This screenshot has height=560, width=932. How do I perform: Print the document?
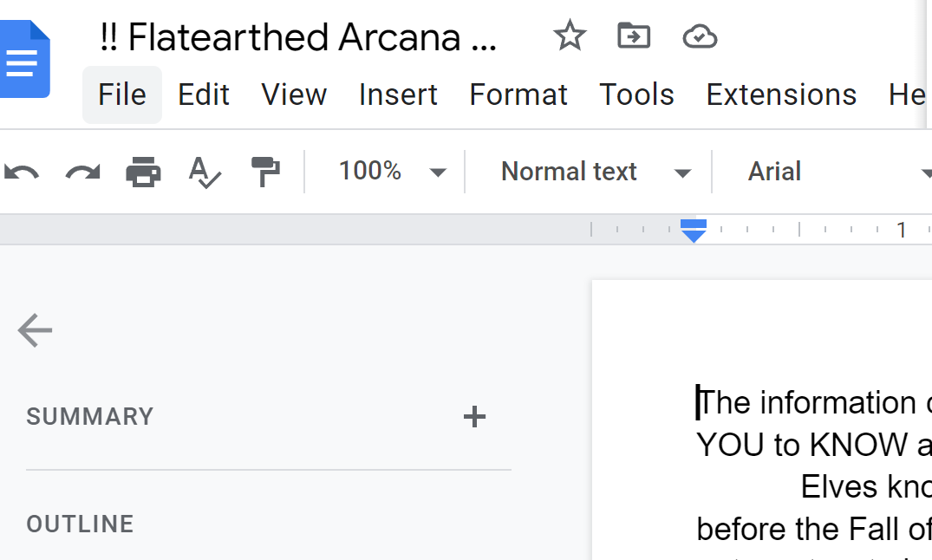pyautogui.click(x=143, y=172)
